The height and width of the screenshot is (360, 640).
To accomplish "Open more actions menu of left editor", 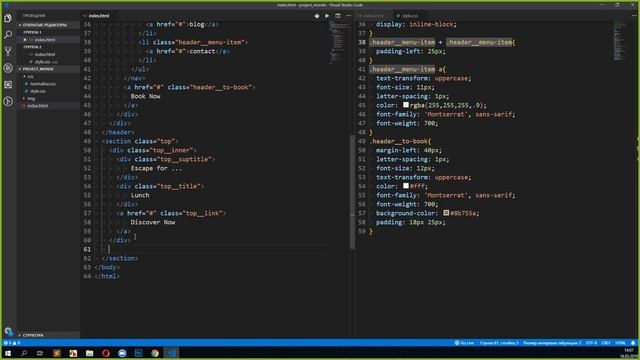I will coord(349,16).
